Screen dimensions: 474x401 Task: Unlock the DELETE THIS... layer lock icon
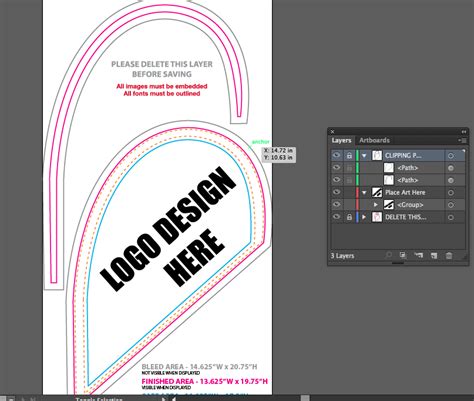coord(349,217)
